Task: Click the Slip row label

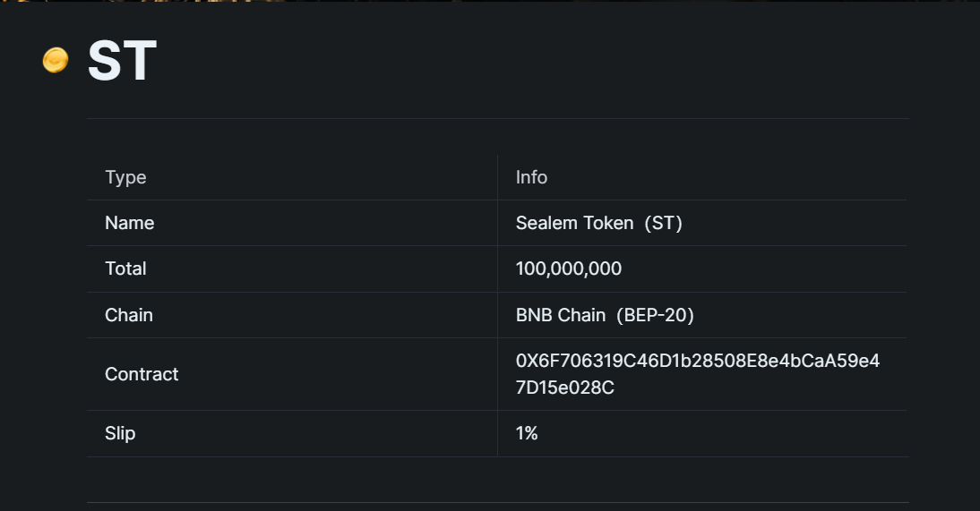Action: 120,433
